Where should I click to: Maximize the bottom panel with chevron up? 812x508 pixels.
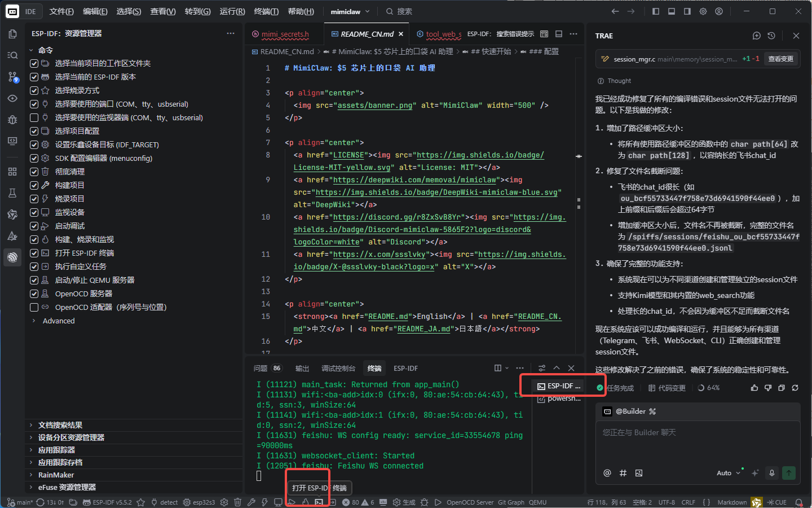557,368
